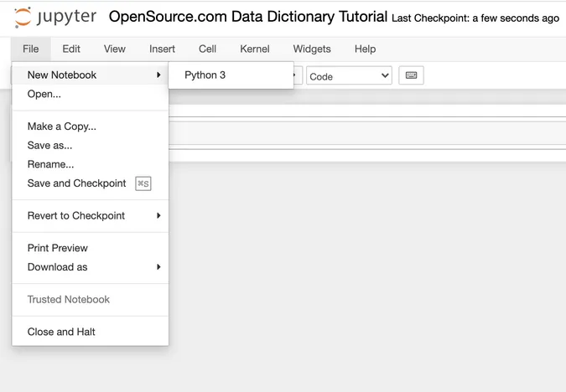Viewport: 566px width, 392px height.
Task: Expand the Revert to Checkpoint submenu arrow
Action: (158, 215)
